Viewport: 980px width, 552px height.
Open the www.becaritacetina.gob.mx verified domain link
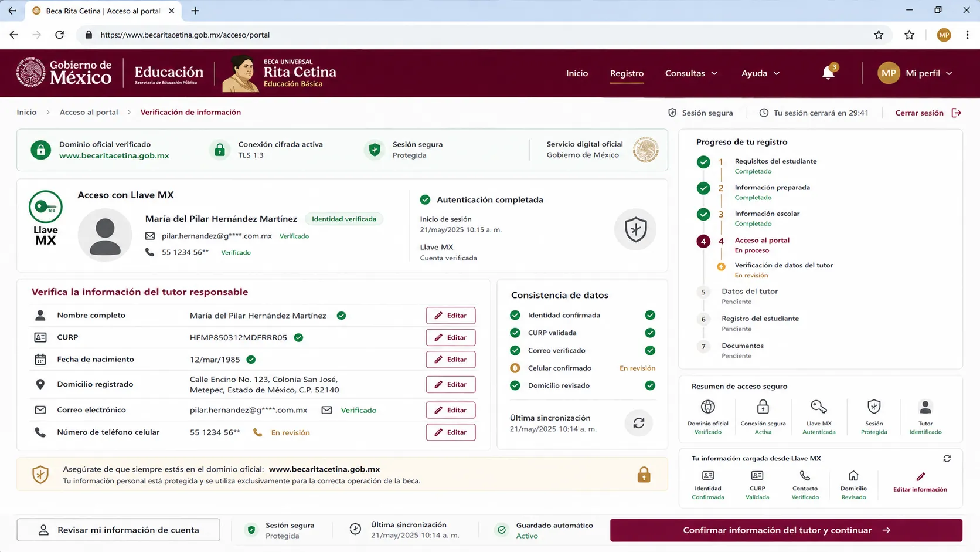[114, 155]
